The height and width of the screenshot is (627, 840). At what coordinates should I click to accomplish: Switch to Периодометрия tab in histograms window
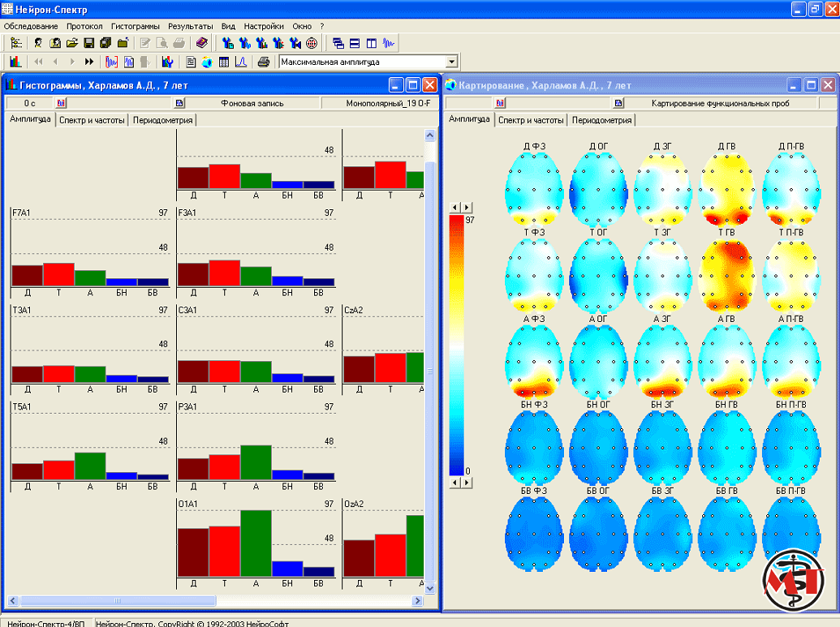[163, 121]
